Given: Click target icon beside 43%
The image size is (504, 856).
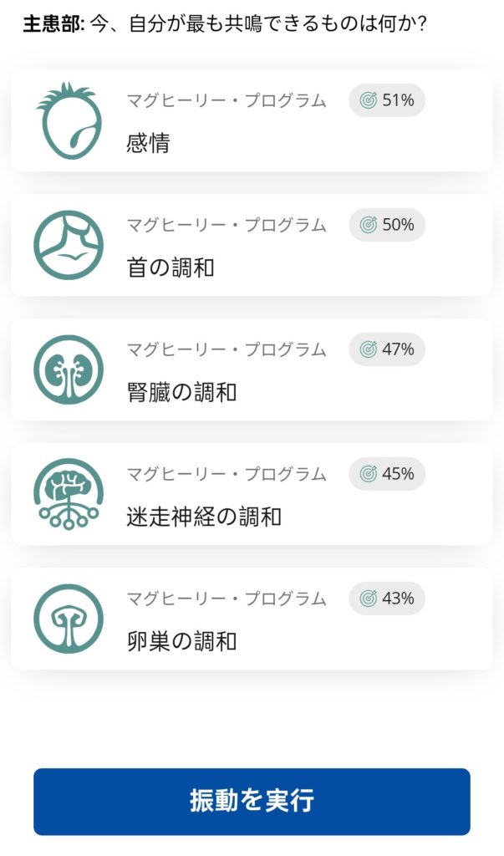Looking at the screenshot, I should (368, 599).
